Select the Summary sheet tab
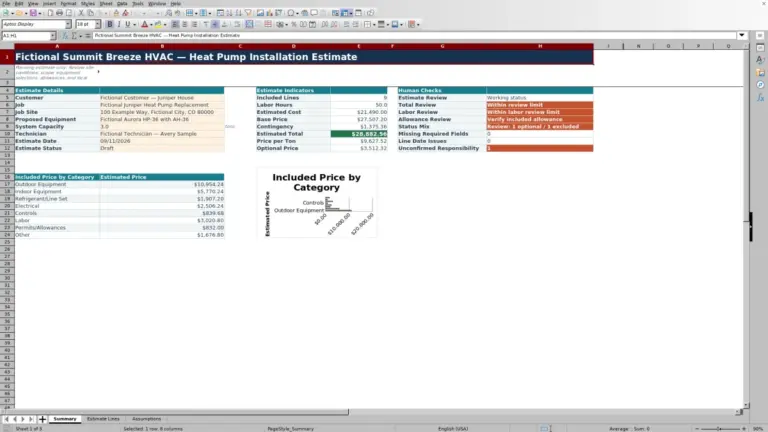768x432 pixels. [65, 419]
